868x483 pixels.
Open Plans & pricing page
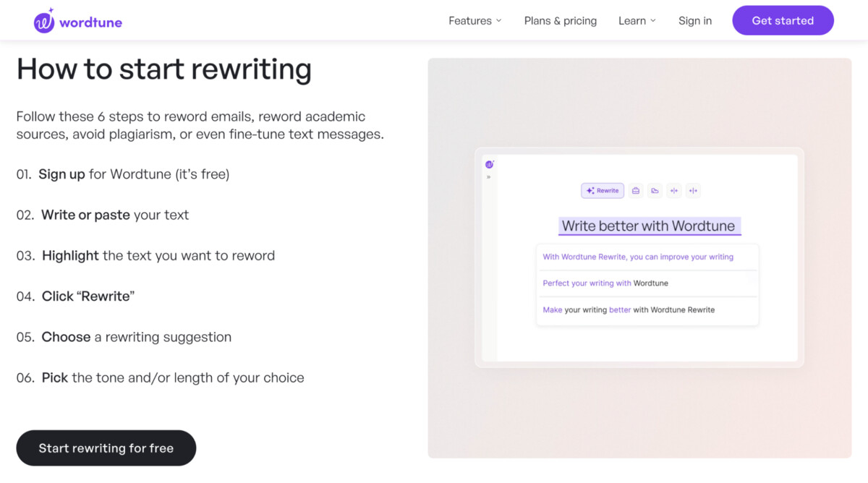click(x=561, y=21)
